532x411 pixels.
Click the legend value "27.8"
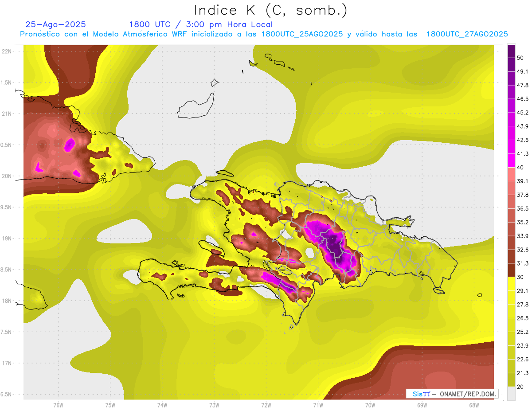tap(522, 305)
